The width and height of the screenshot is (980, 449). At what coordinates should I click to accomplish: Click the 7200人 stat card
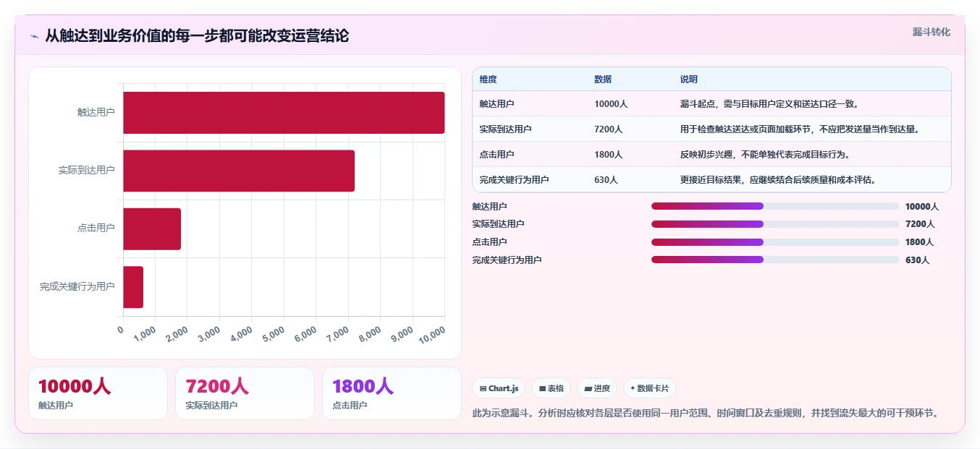pyautogui.click(x=245, y=393)
